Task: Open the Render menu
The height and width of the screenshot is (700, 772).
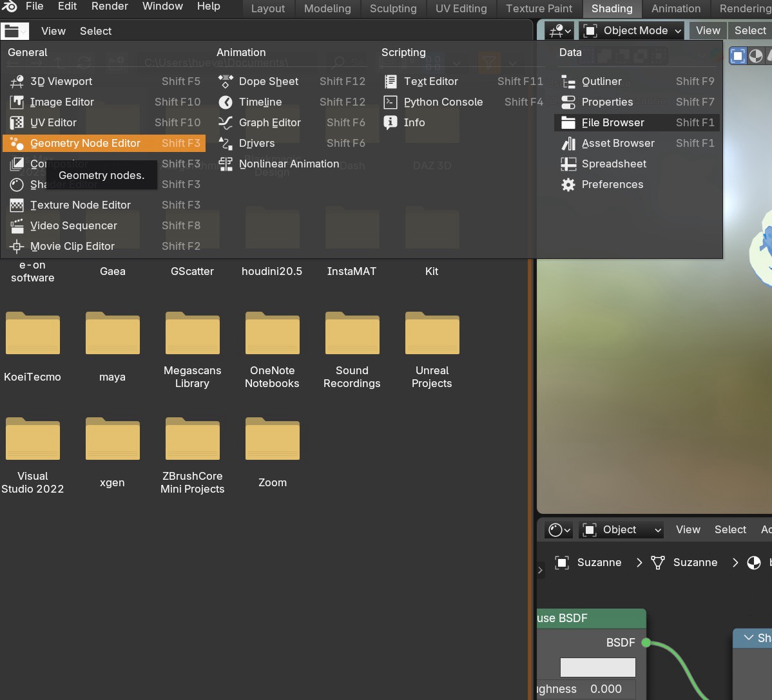Action: coord(110,6)
